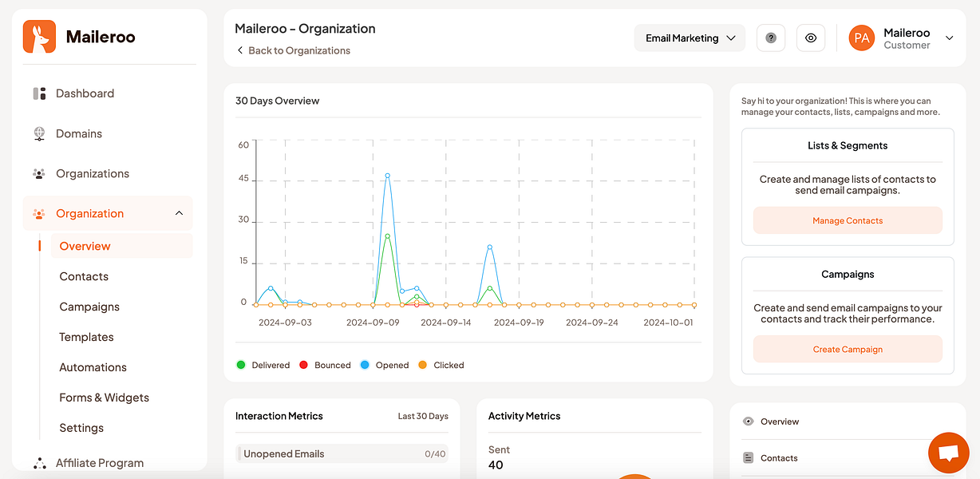Select Overview in the Organization submenu
This screenshot has width=980, height=479.
[x=121, y=246]
